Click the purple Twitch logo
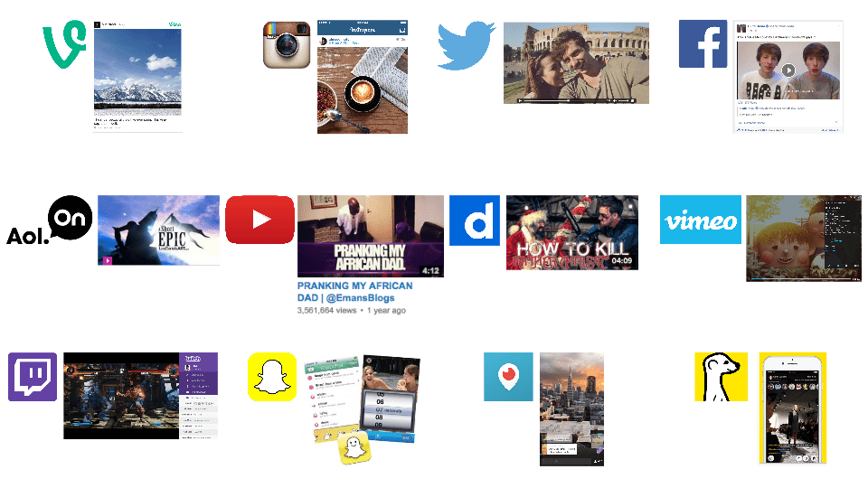 (33, 377)
